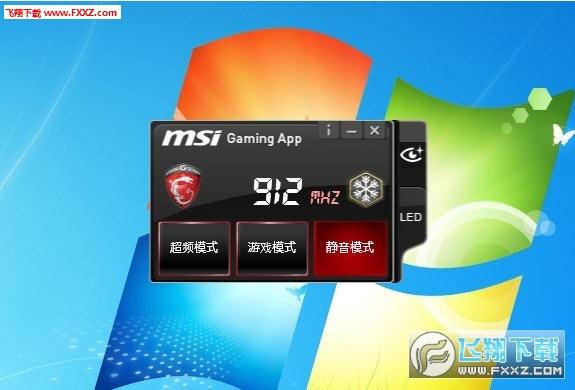Switch to 游戏模式 gaming mode

[272, 248]
